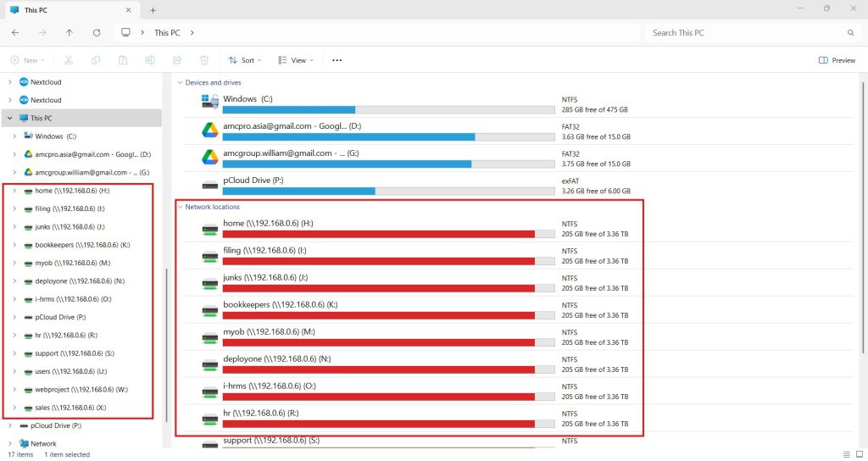Click the bookkeepers (K:) red usage bar

378,315
